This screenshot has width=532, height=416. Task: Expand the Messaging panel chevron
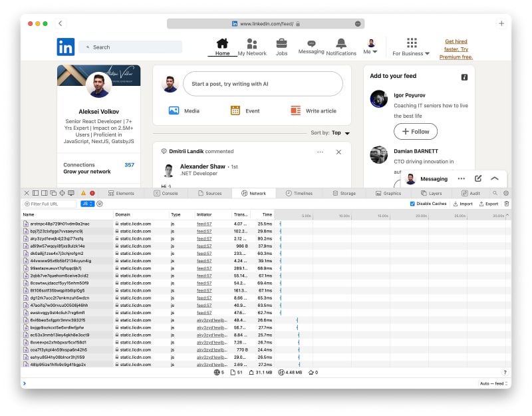(x=495, y=178)
